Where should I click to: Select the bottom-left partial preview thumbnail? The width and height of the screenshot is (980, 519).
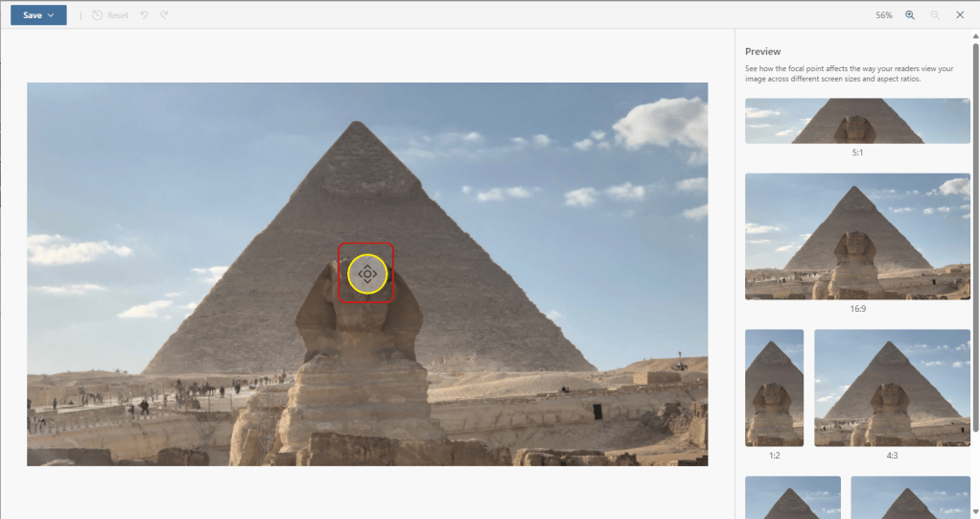point(792,498)
